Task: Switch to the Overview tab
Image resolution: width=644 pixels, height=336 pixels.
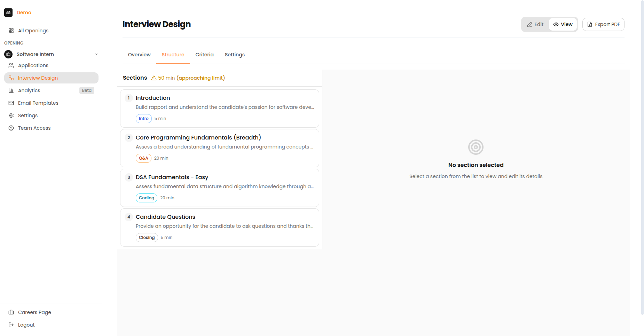Action: (x=139, y=55)
